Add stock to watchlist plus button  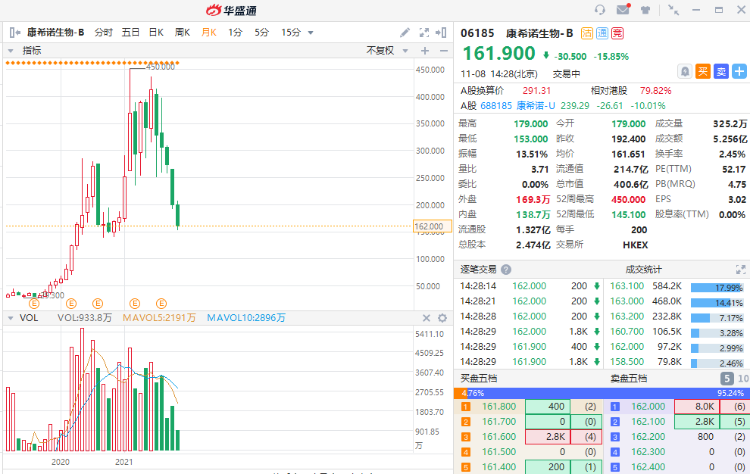(x=739, y=72)
